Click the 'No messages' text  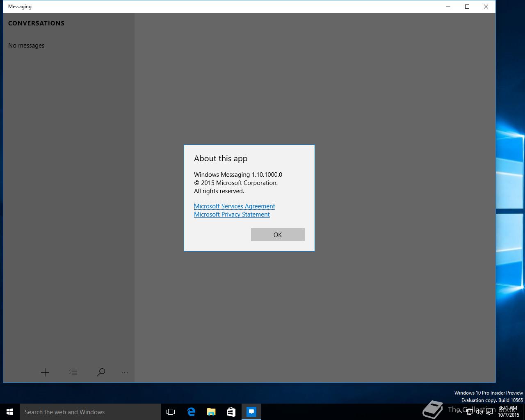pyautogui.click(x=26, y=46)
